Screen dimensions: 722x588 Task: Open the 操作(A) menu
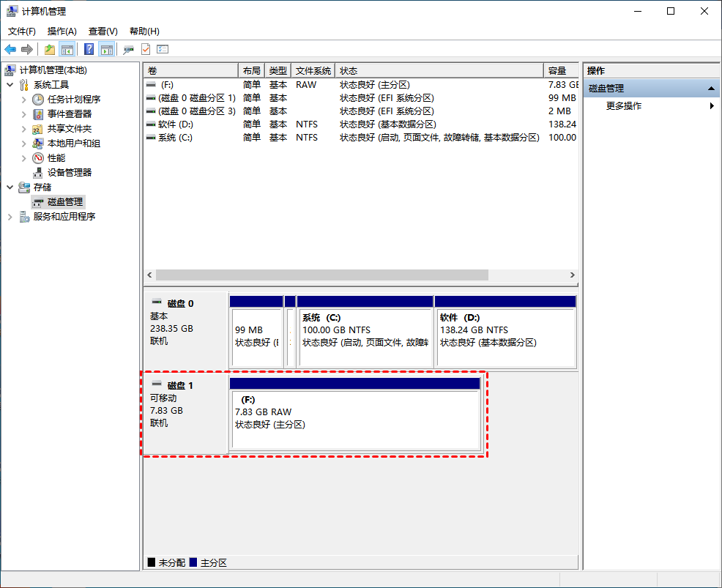coord(62,31)
